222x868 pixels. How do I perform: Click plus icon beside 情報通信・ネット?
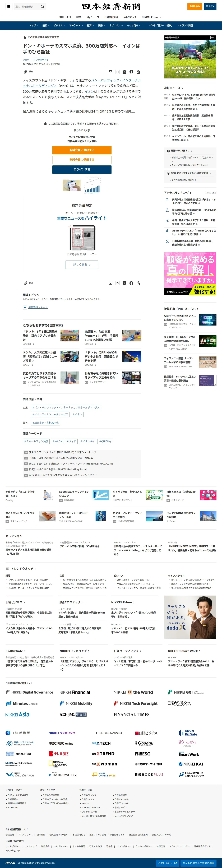pos(25,307)
